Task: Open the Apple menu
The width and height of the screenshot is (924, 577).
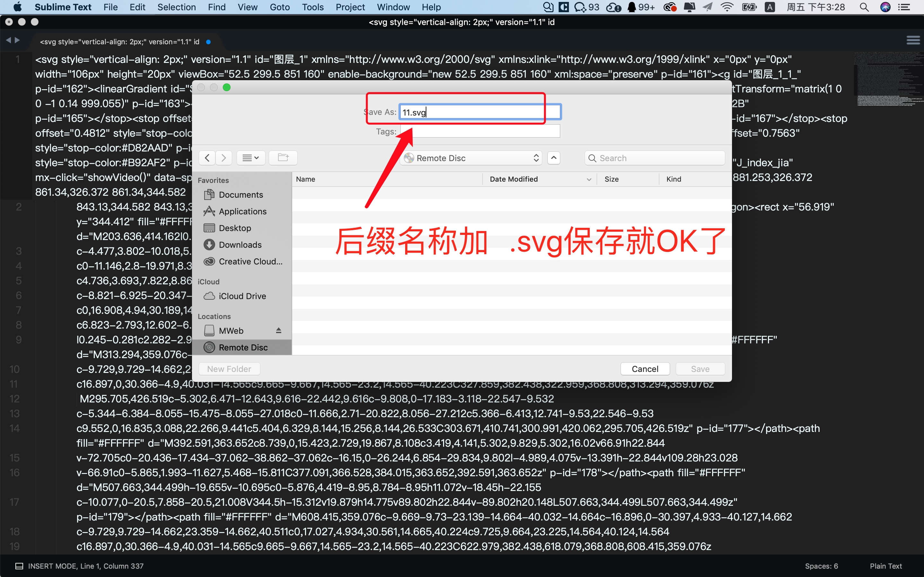Action: 18,7
